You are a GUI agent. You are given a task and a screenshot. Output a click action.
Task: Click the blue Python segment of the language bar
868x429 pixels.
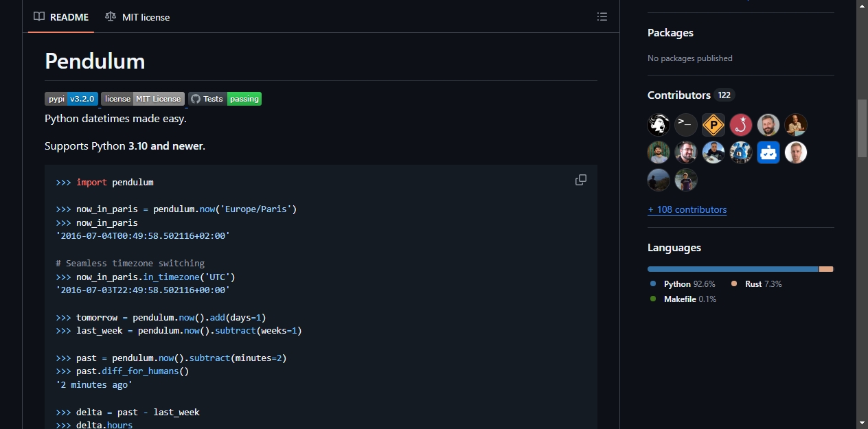[733, 269]
